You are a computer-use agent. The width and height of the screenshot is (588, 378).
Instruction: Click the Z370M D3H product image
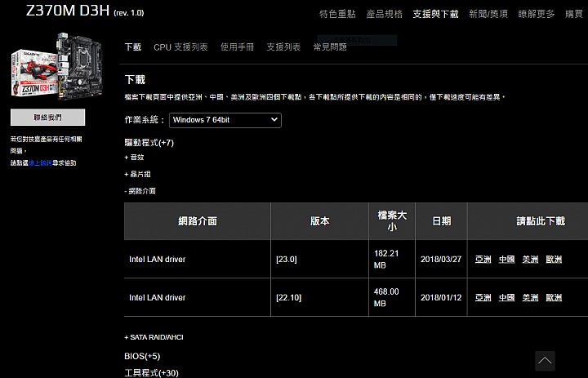pos(56,67)
